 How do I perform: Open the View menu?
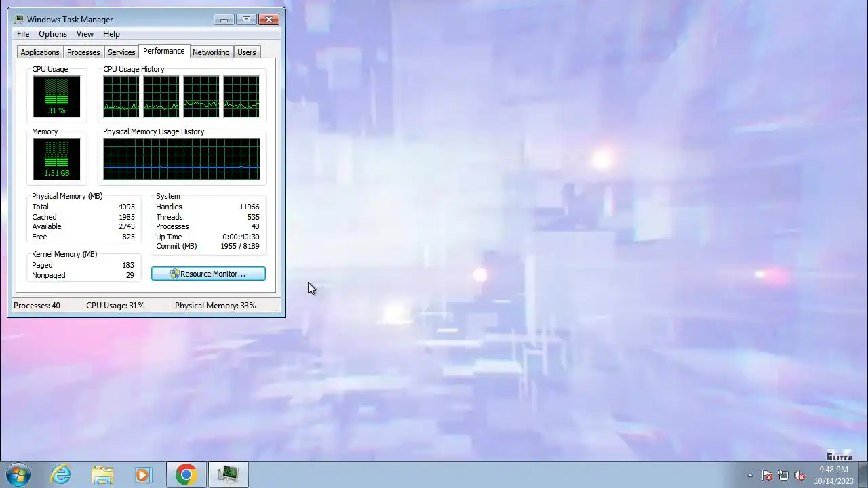(85, 34)
